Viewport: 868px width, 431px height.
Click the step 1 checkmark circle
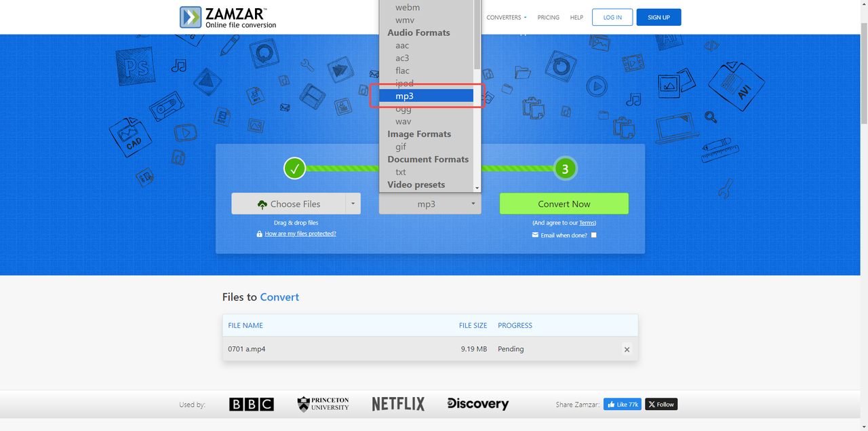point(294,168)
